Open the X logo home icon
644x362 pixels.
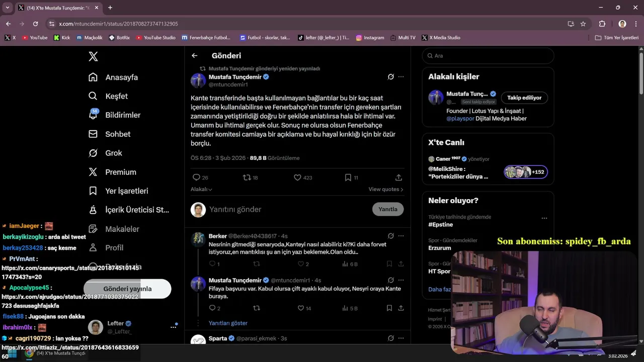coord(93,56)
